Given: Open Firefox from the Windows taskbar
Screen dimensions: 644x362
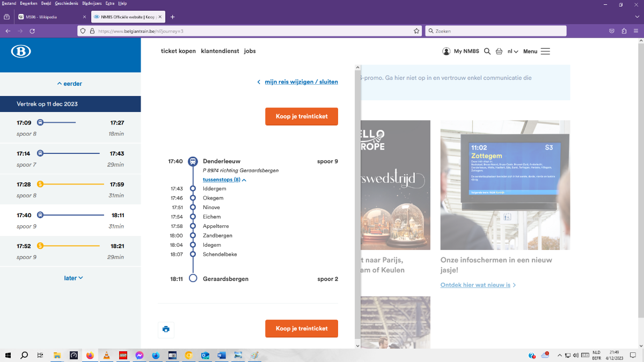Looking at the screenshot, I should pos(90,356).
